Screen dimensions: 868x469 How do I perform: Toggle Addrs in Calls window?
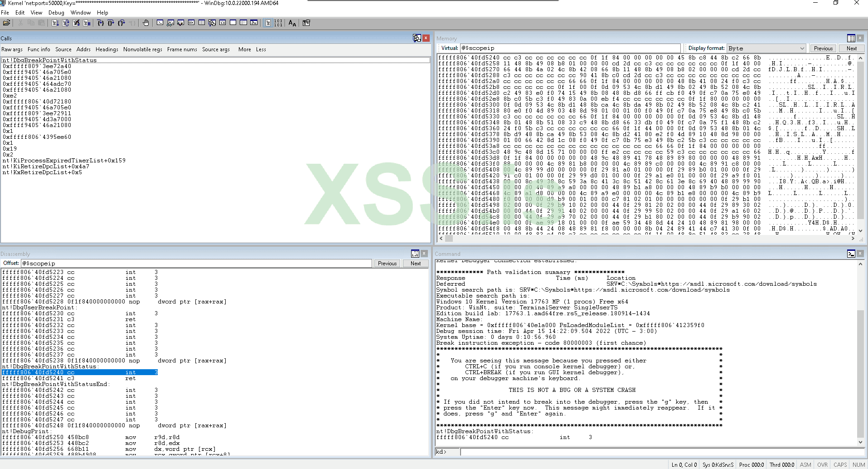(83, 49)
